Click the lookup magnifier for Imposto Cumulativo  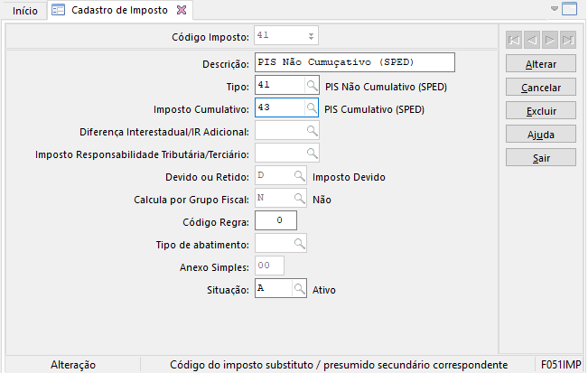tap(312, 108)
